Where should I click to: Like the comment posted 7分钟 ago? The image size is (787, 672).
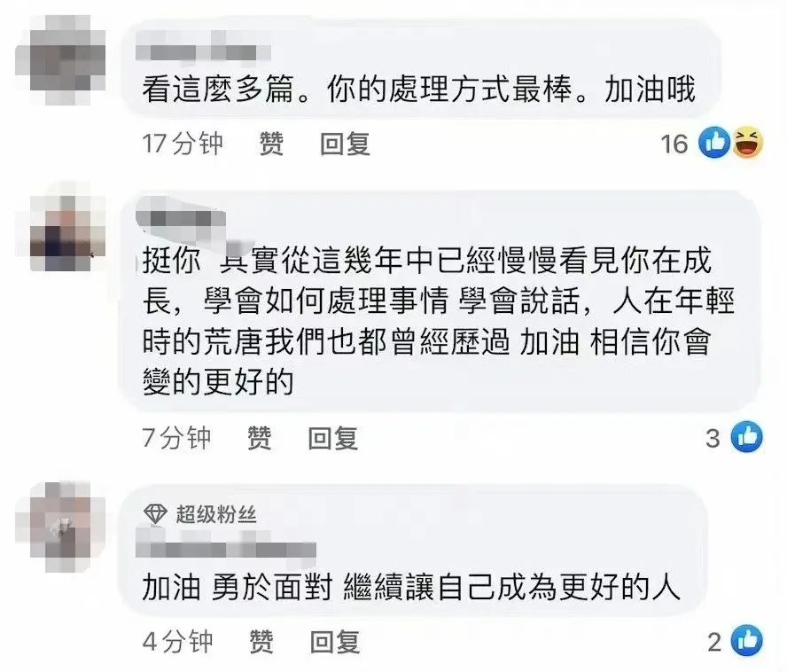tap(260, 438)
